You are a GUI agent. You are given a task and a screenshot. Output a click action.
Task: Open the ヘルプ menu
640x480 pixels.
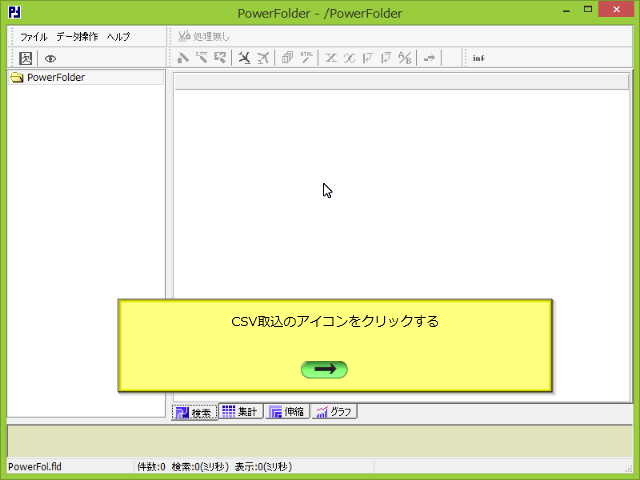(118, 37)
